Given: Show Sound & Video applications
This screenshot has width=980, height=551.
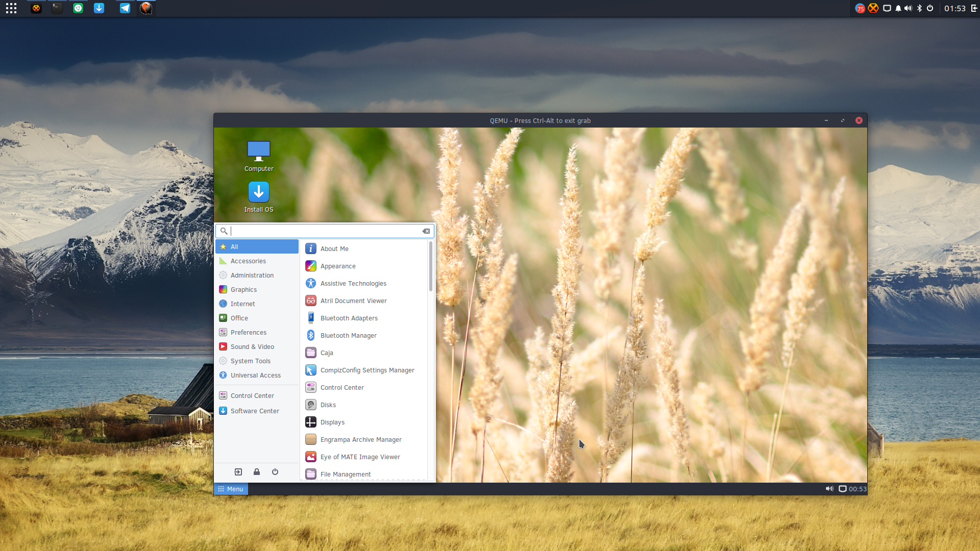Looking at the screenshot, I should [x=257, y=346].
